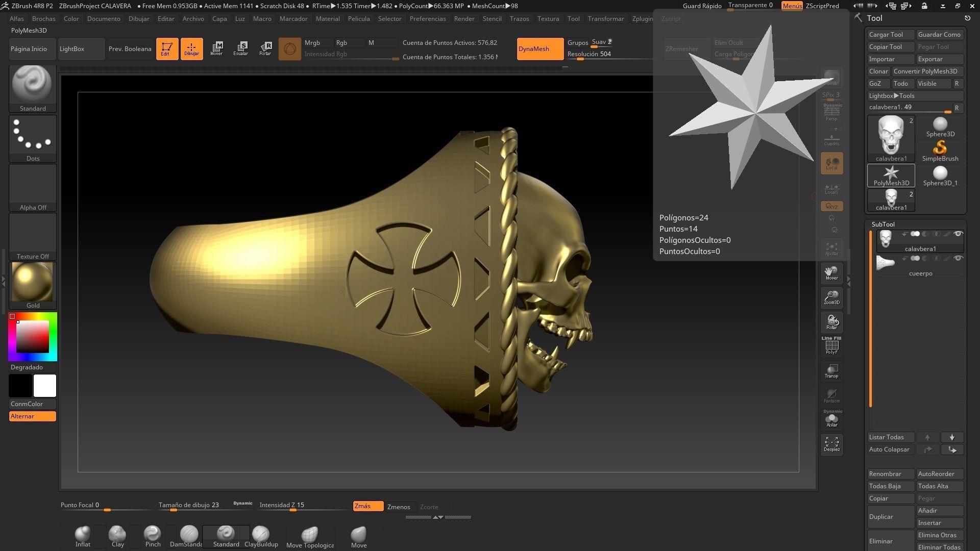Toggle the Local symmetry button
Image resolution: width=980 pixels, height=551 pixels.
(831, 163)
